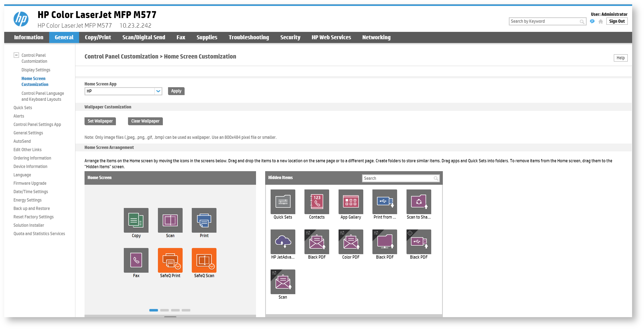Select the third Home Screen page indicator
The image size is (644, 329).
(x=175, y=310)
